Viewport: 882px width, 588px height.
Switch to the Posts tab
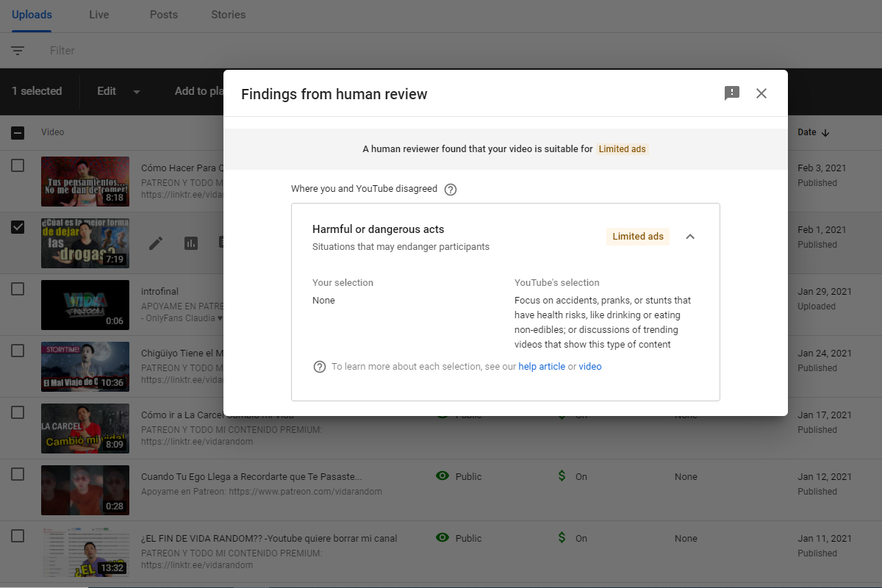coord(163,15)
